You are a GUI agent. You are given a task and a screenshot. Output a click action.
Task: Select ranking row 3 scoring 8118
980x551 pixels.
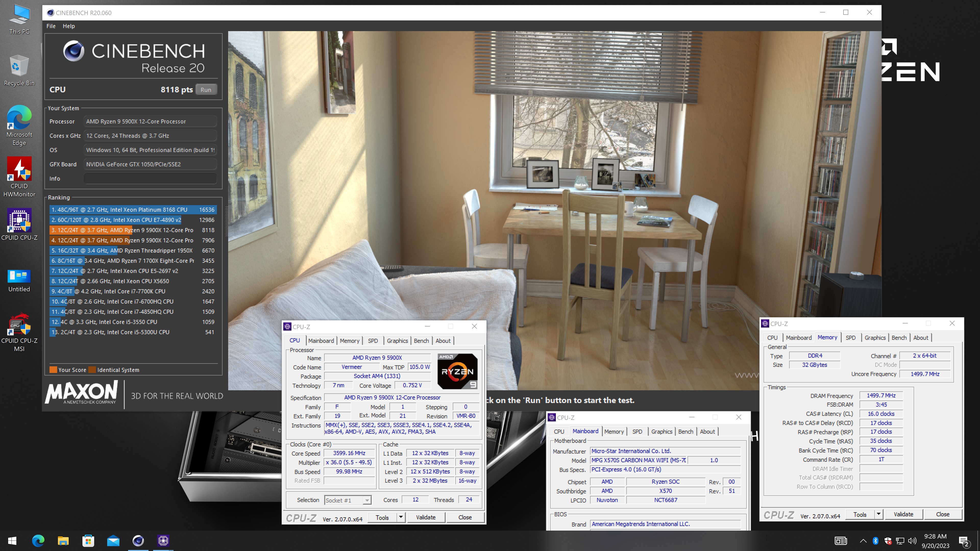pos(133,230)
